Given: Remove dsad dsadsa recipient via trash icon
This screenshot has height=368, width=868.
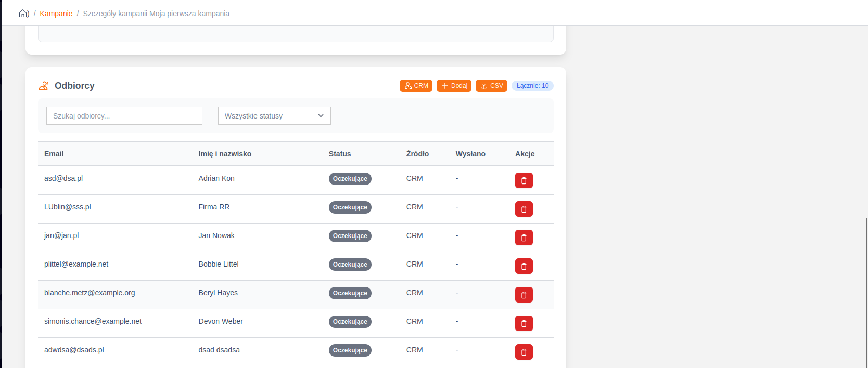Looking at the screenshot, I should [x=524, y=352].
